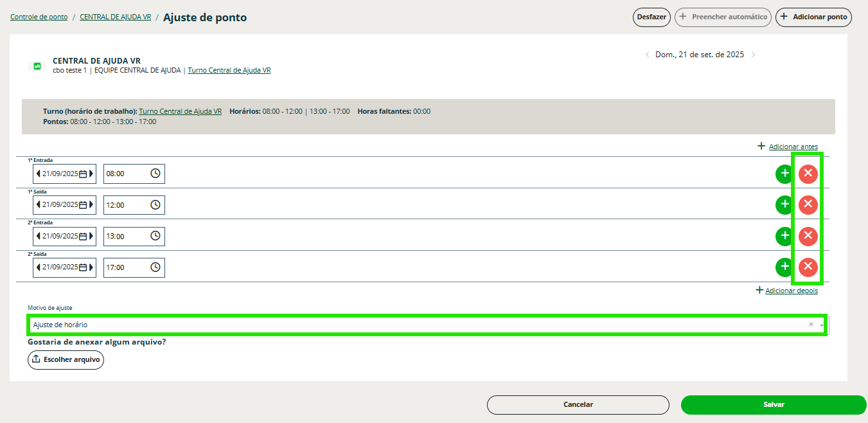Click the VR company logo icon

pos(37,66)
